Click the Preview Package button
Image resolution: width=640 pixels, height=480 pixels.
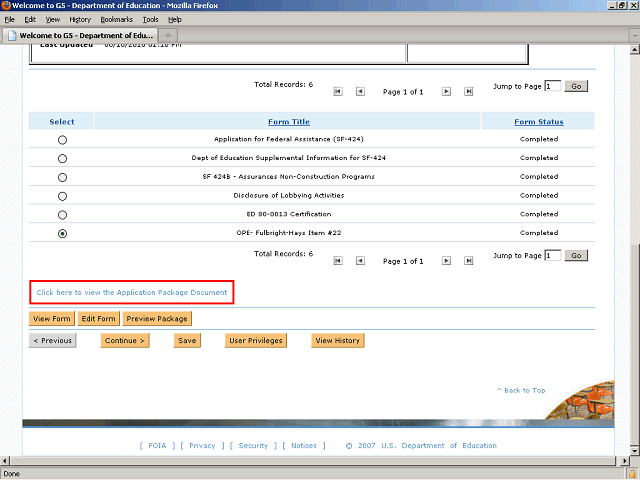pyautogui.click(x=157, y=319)
